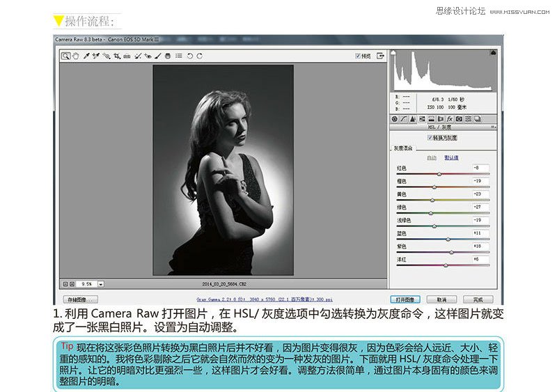Rotate image counterclockwise

(x=190, y=56)
